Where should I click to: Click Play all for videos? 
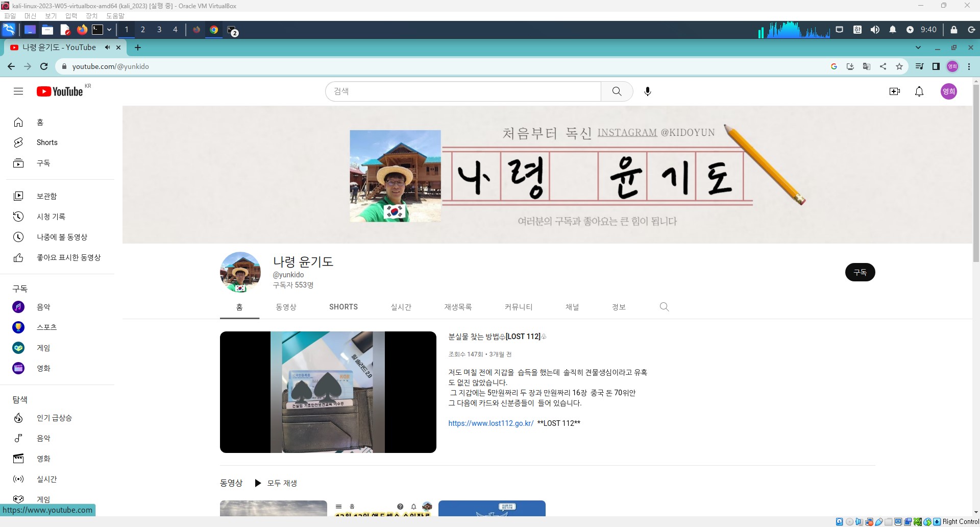(x=276, y=483)
